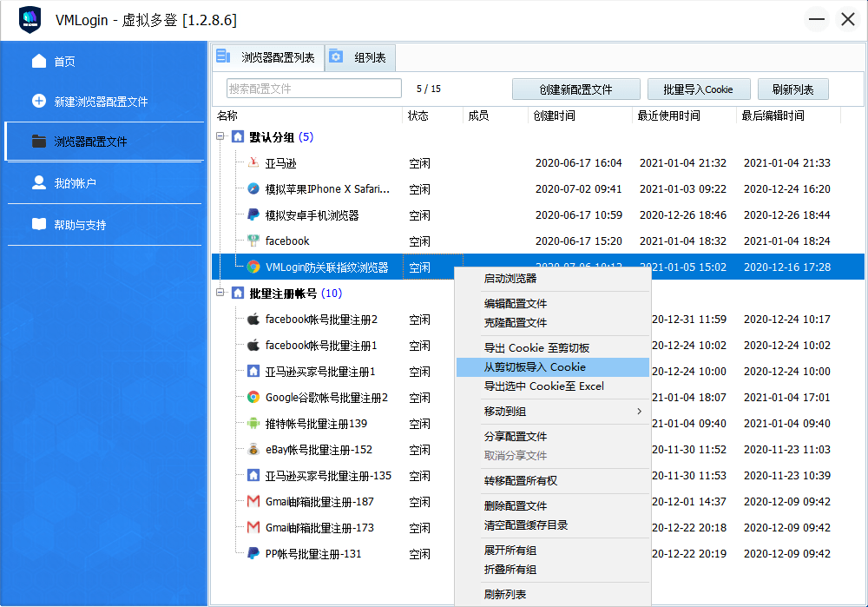Sort by the 状态 column header
868x607 pixels.
coord(432,115)
